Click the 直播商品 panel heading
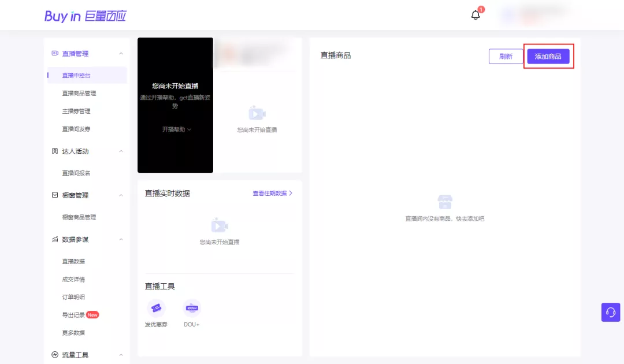The height and width of the screenshot is (364, 624). coord(336,55)
